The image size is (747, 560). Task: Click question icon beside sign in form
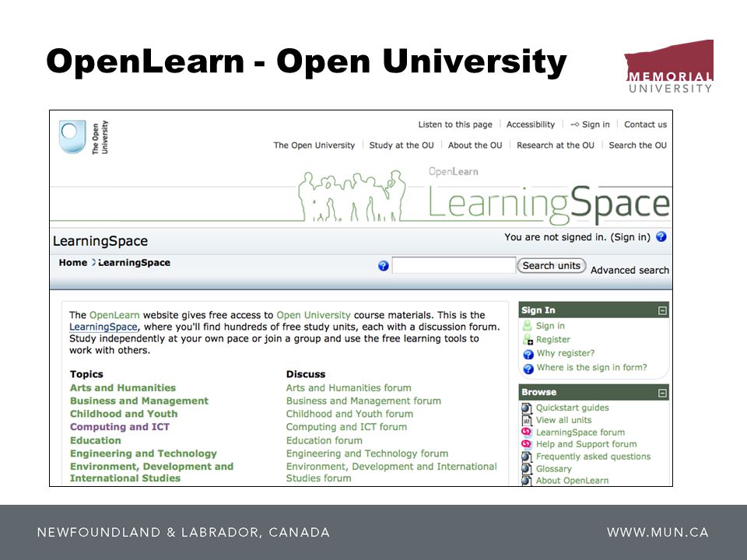tap(528, 369)
